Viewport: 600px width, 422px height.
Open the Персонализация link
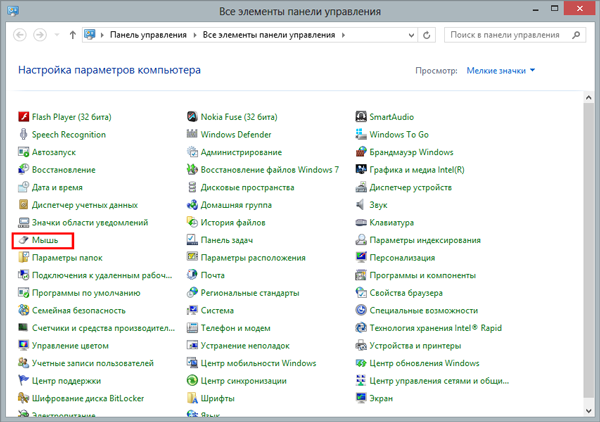(400, 258)
